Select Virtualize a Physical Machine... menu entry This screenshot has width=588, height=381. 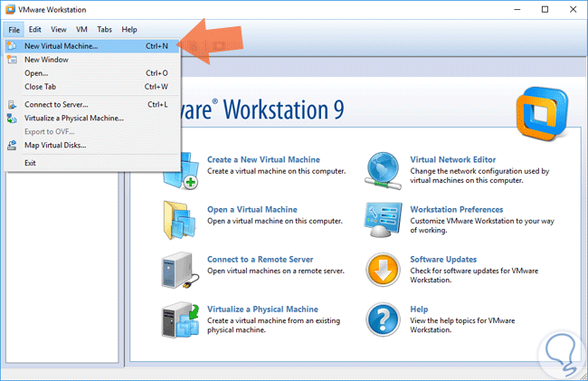click(x=92, y=119)
